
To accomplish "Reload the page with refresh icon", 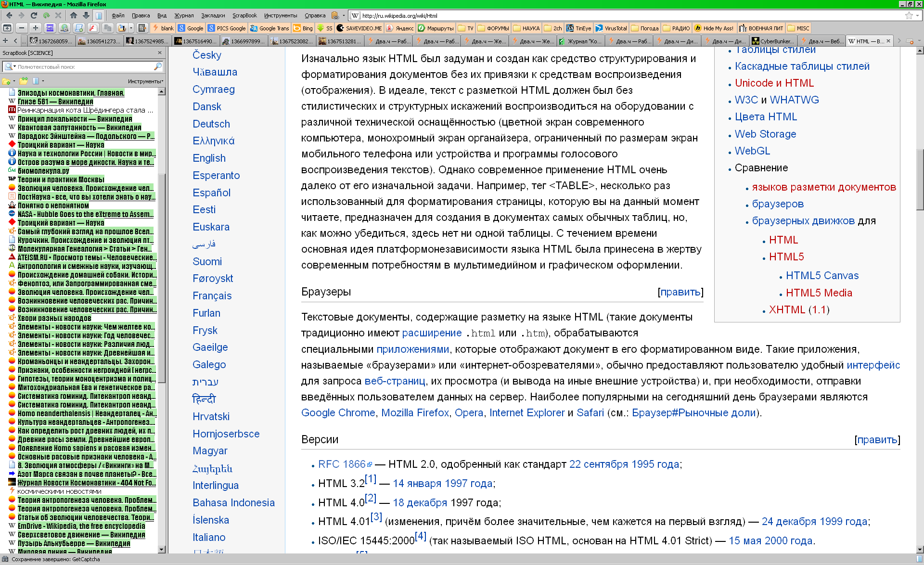I will [34, 15].
